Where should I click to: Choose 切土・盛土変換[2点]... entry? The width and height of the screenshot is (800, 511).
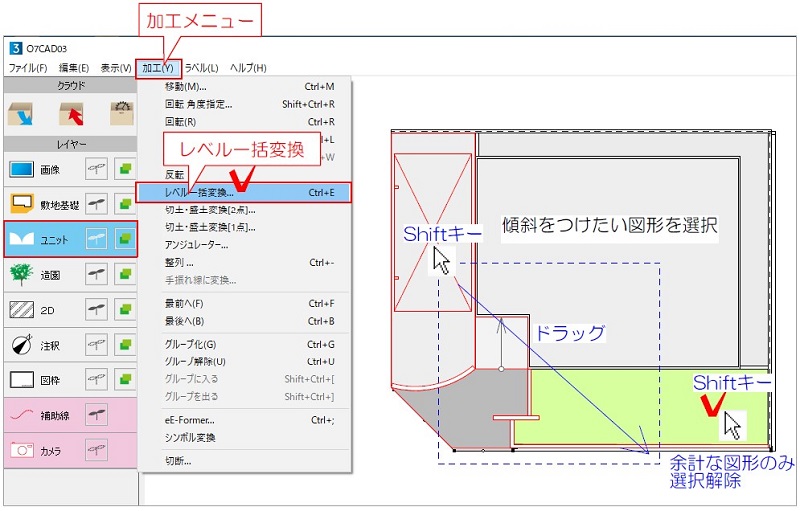coord(245,210)
